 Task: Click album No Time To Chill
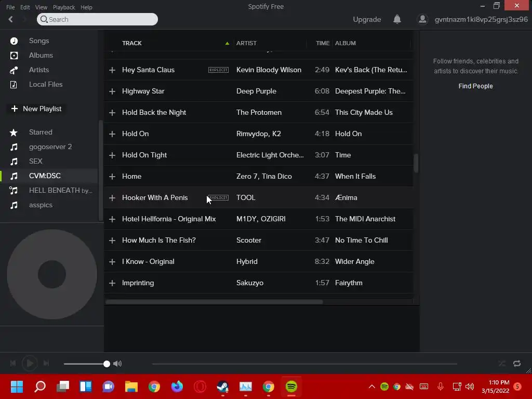coord(362,241)
